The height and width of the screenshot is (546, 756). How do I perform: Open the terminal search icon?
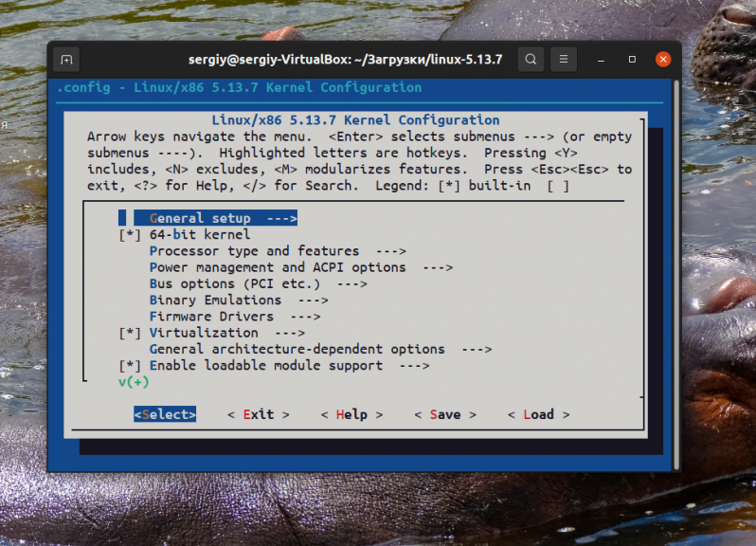[531, 60]
